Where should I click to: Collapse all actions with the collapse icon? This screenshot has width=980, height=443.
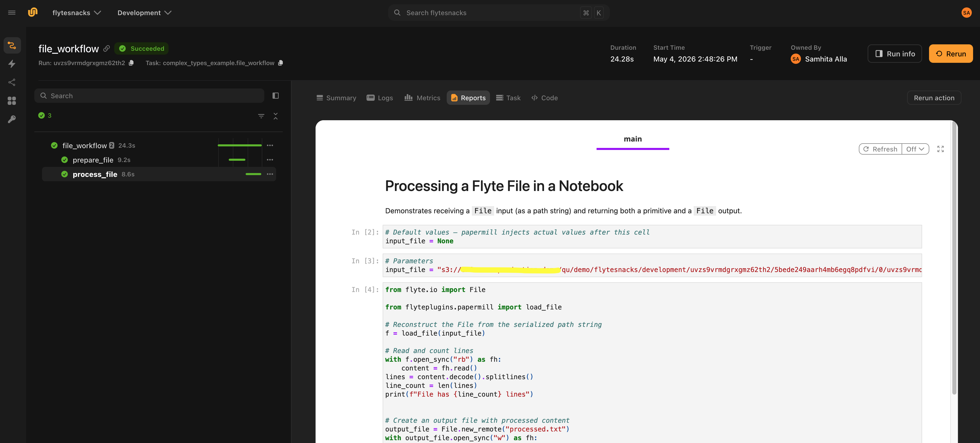click(275, 116)
